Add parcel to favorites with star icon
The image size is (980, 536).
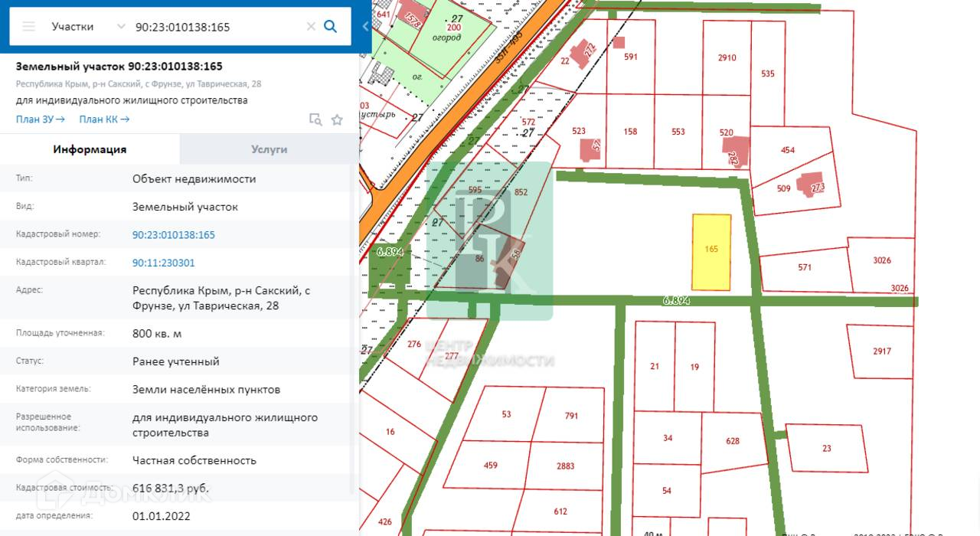(x=337, y=119)
